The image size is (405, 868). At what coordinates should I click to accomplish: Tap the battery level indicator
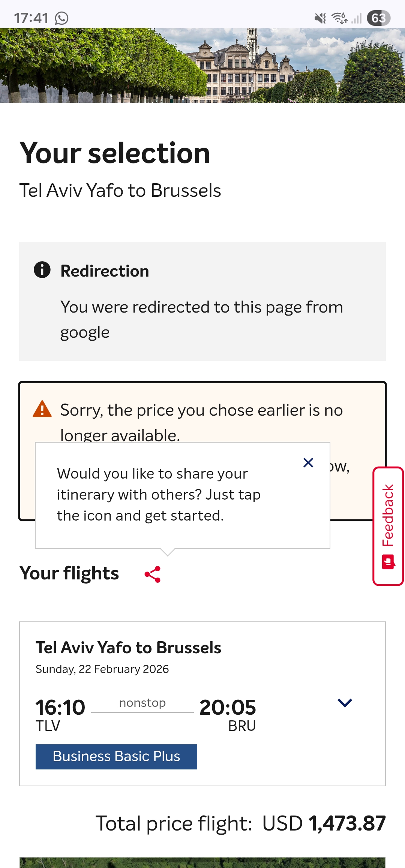pos(378,18)
